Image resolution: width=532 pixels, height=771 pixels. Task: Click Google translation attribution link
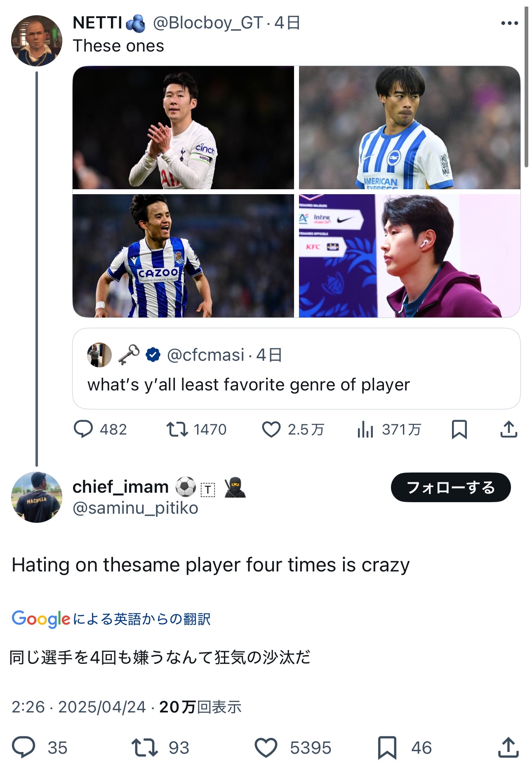click(111, 619)
